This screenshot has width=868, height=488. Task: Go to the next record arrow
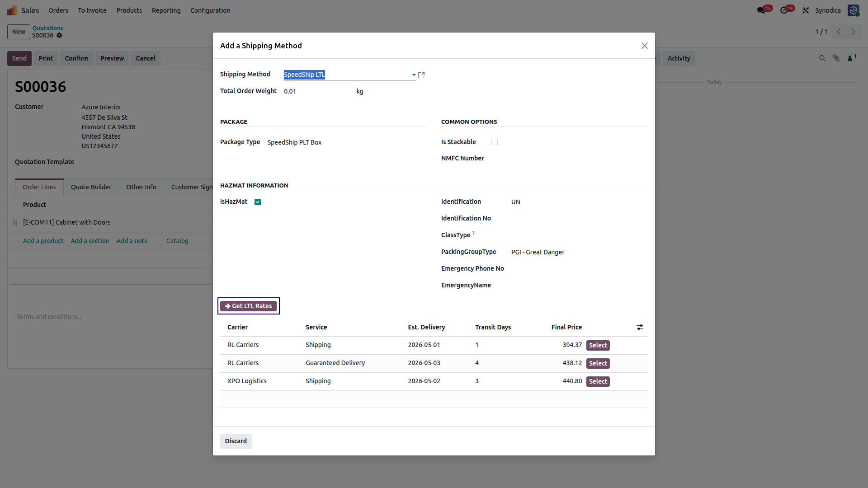854,32
